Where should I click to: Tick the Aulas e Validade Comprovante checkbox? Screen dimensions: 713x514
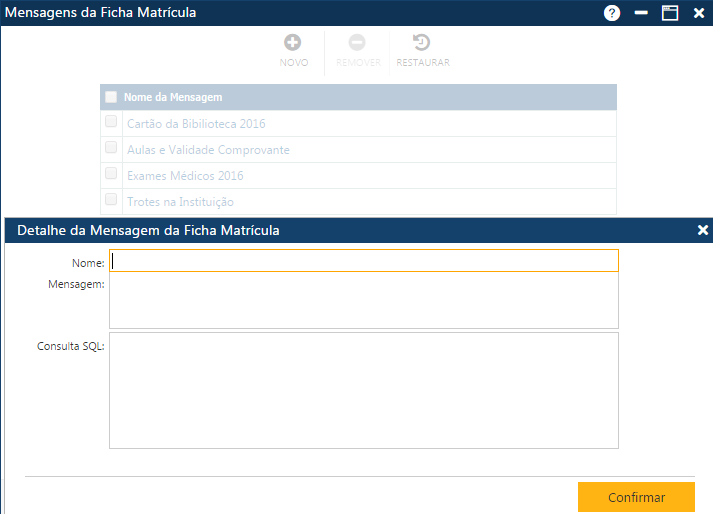(111, 148)
